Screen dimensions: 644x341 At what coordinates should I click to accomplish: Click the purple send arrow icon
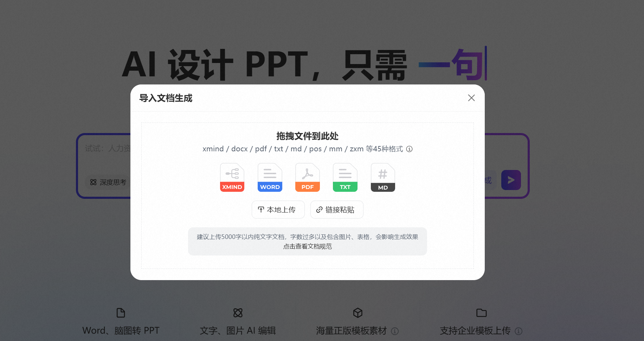click(x=511, y=180)
